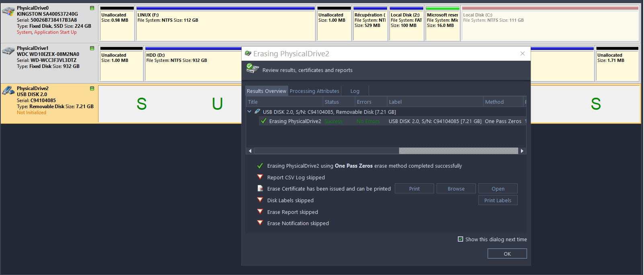The width and height of the screenshot is (644, 275).
Task: Collapse the USB DISK 2.0 tree node
Action: 250,112
